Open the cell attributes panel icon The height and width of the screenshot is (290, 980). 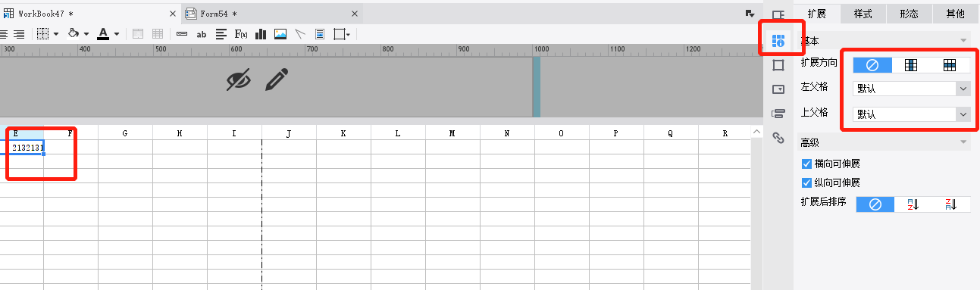click(x=778, y=40)
